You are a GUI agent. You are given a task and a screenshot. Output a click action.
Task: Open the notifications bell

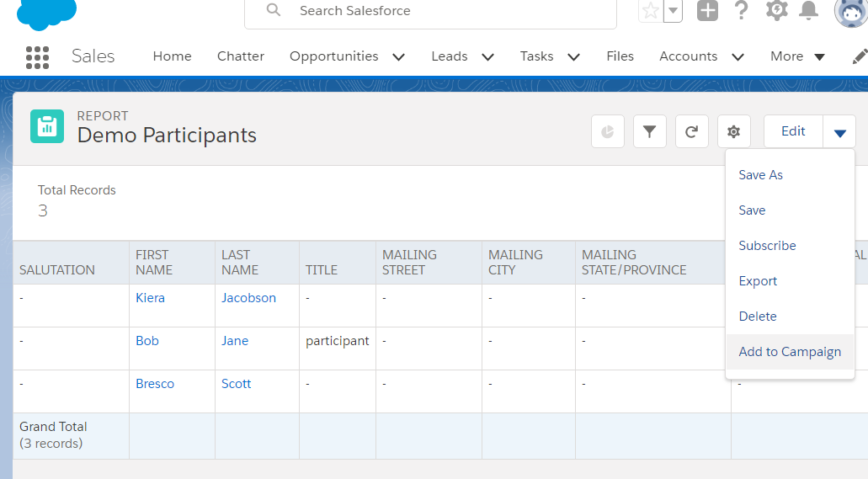point(809,10)
